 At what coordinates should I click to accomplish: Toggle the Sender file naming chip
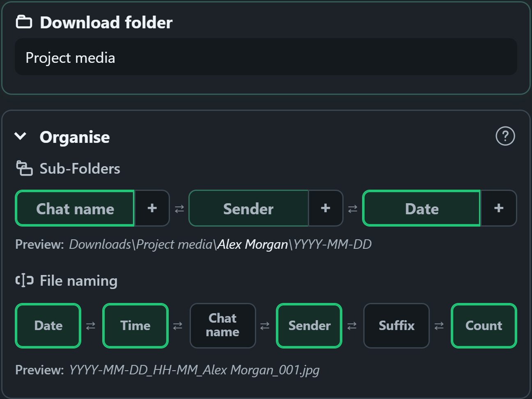309,326
